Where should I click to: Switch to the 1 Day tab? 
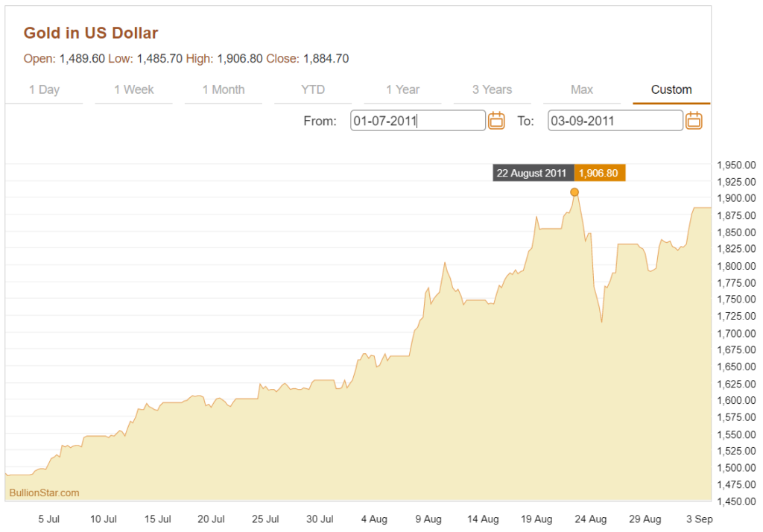pyautogui.click(x=44, y=89)
